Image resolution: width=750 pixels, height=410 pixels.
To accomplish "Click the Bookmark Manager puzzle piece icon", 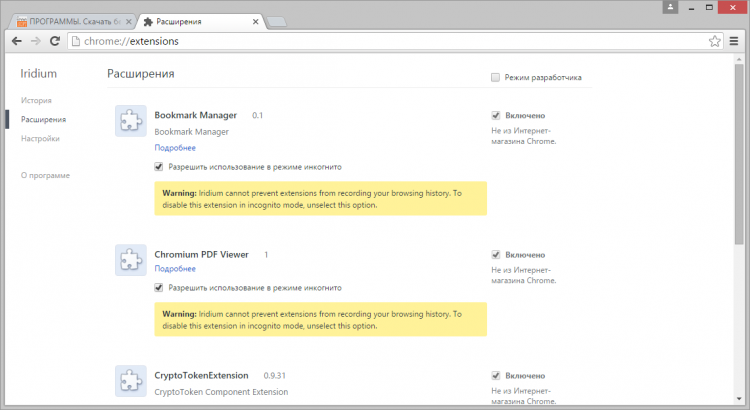I will 130,122.
